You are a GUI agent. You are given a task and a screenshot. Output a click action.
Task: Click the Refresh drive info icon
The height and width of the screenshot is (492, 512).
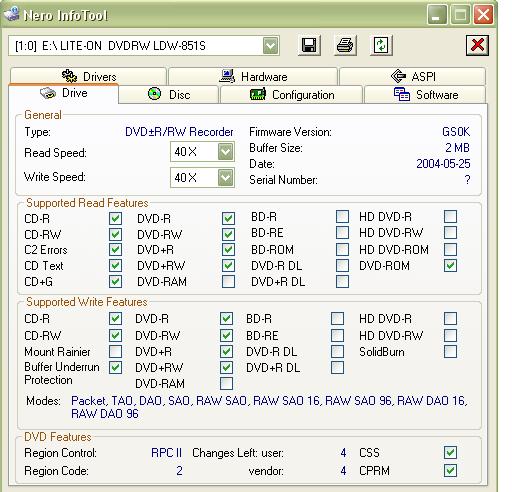pos(381,45)
